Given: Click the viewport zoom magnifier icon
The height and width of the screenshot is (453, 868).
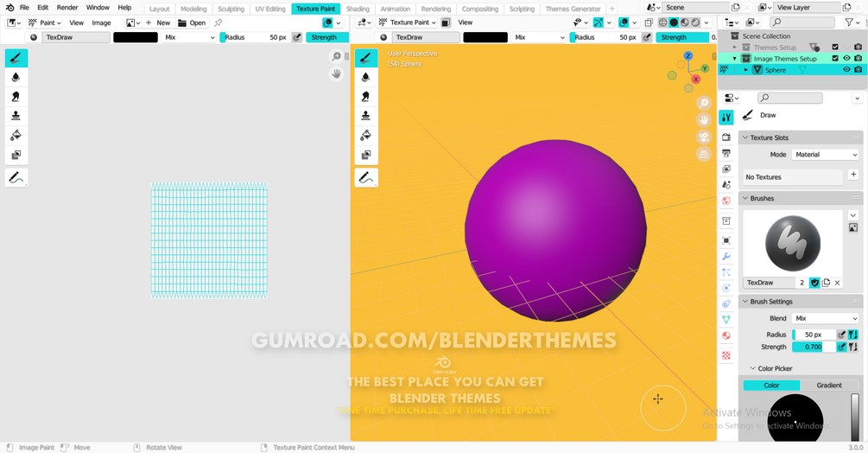Looking at the screenshot, I should (704, 103).
